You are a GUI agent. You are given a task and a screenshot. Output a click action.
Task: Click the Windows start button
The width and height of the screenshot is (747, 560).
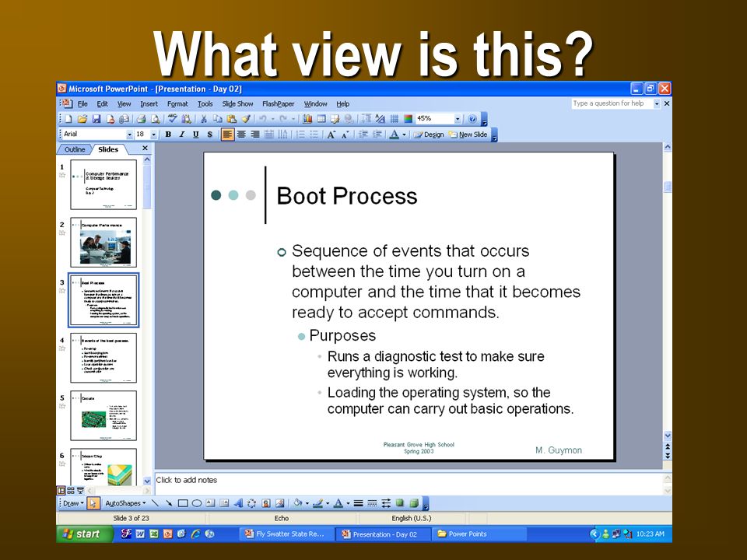(x=84, y=534)
